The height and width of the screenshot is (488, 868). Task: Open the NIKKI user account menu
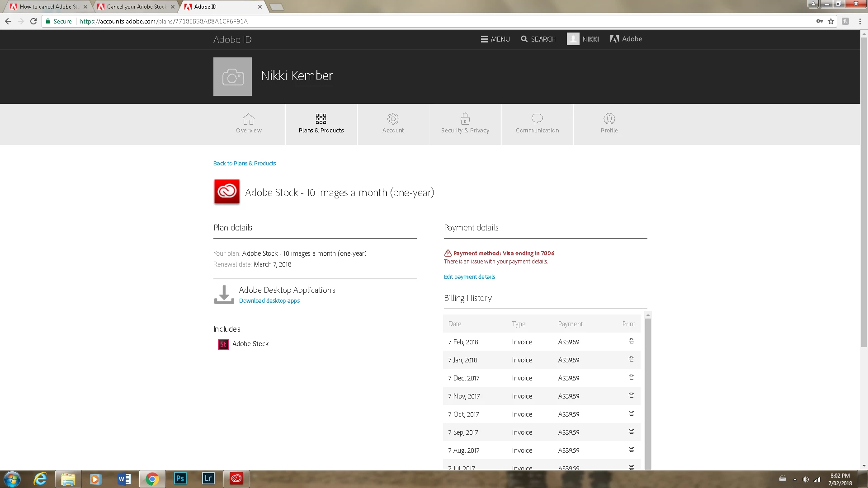(583, 39)
